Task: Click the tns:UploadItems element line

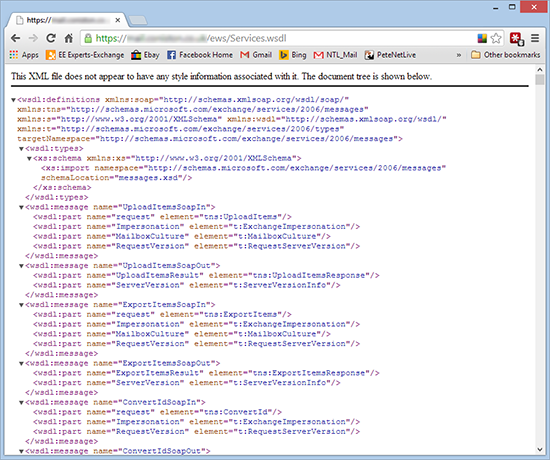Action: pos(162,217)
